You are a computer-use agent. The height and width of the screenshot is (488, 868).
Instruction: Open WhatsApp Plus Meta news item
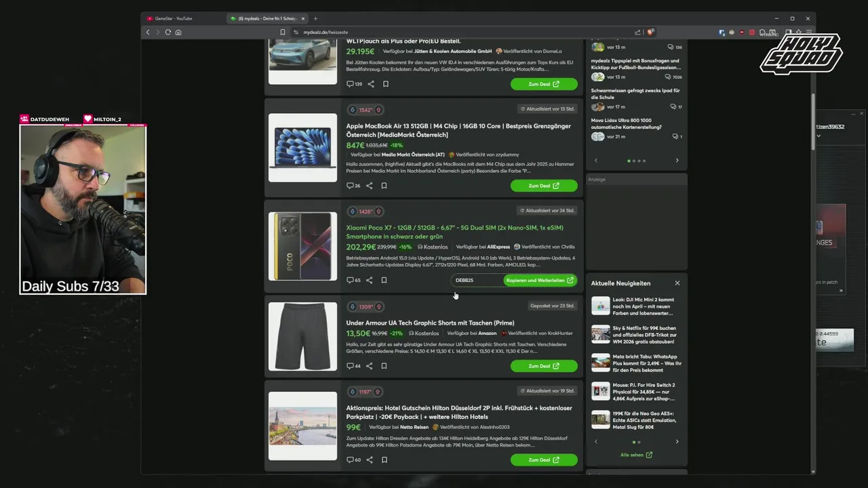636,363
